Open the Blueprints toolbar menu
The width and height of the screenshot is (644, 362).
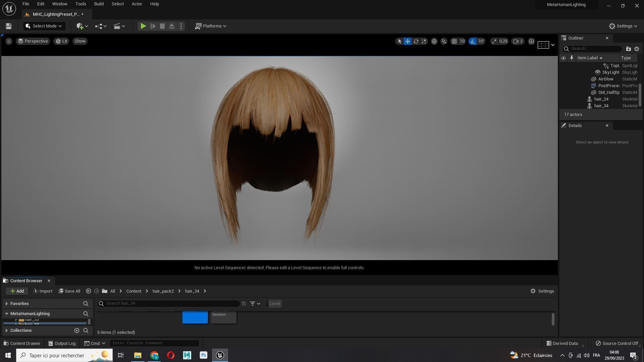(x=101, y=26)
